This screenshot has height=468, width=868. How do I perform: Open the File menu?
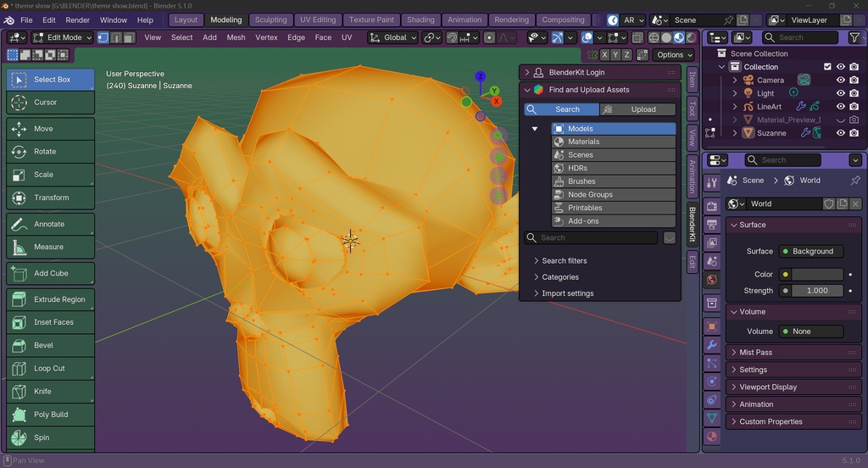tap(26, 20)
